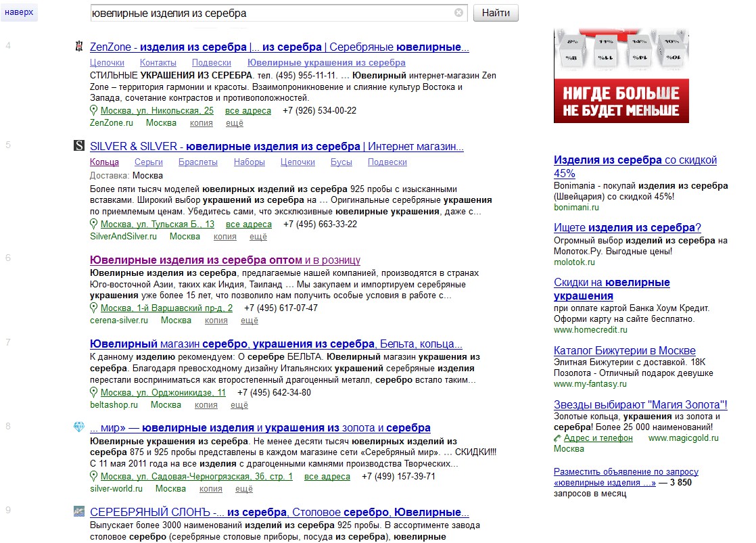Open Silver & Silver's Подвески sitelink
Image resolution: width=756 pixels, height=543 pixels.
(387, 162)
